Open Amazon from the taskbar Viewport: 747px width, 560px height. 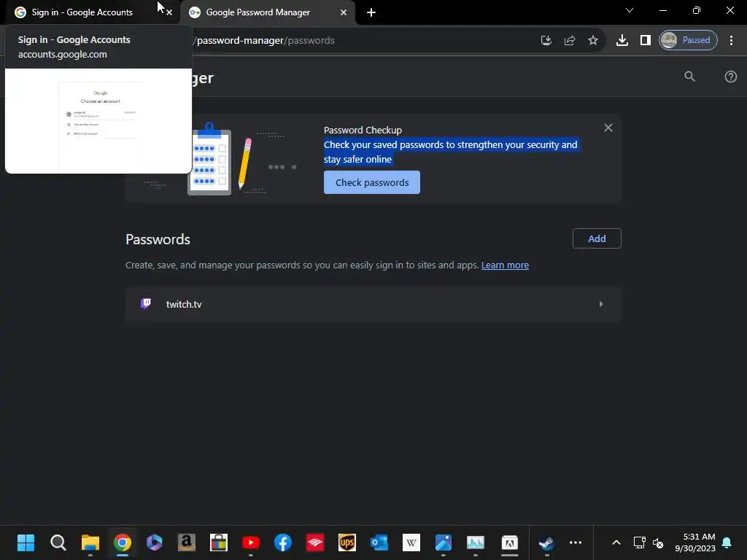(x=186, y=542)
